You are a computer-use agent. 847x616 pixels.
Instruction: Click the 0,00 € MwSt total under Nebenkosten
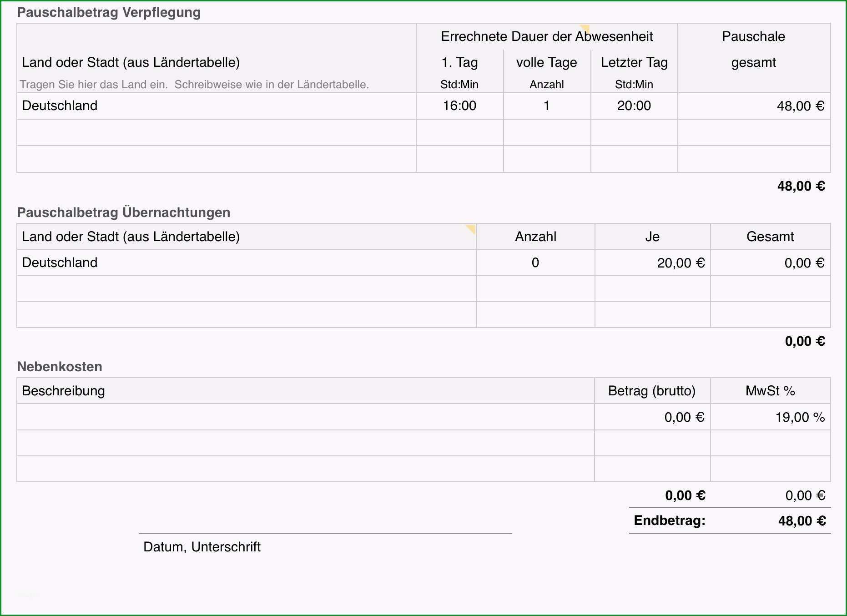coord(805,495)
